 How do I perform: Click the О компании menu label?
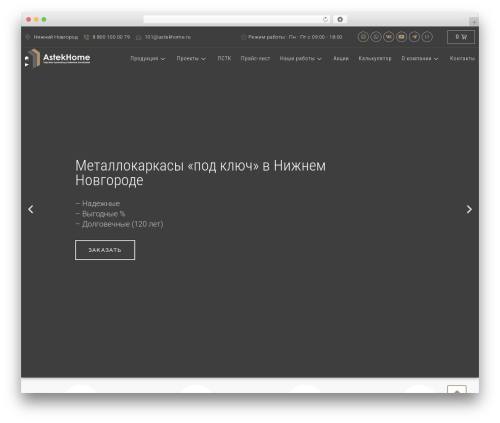point(416,58)
